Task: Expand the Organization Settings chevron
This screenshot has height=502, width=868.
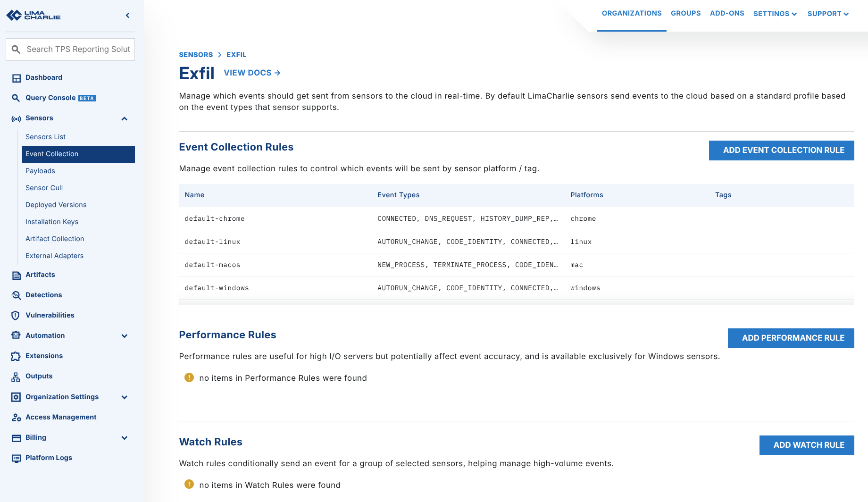Action: coord(125,397)
